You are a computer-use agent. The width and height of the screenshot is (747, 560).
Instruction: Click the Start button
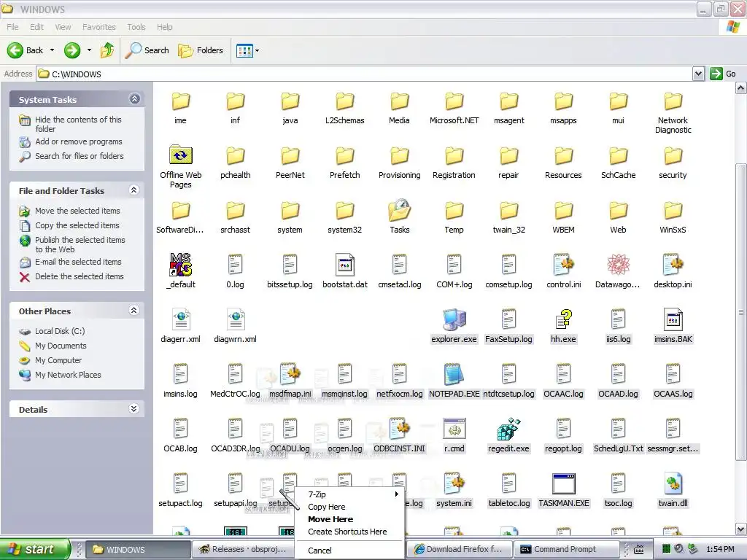(34, 549)
